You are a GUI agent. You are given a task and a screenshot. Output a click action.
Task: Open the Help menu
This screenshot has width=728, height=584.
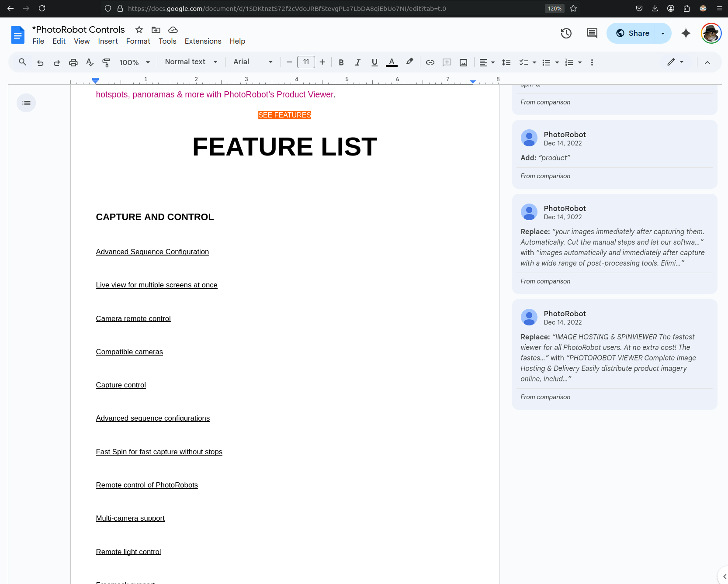237,41
